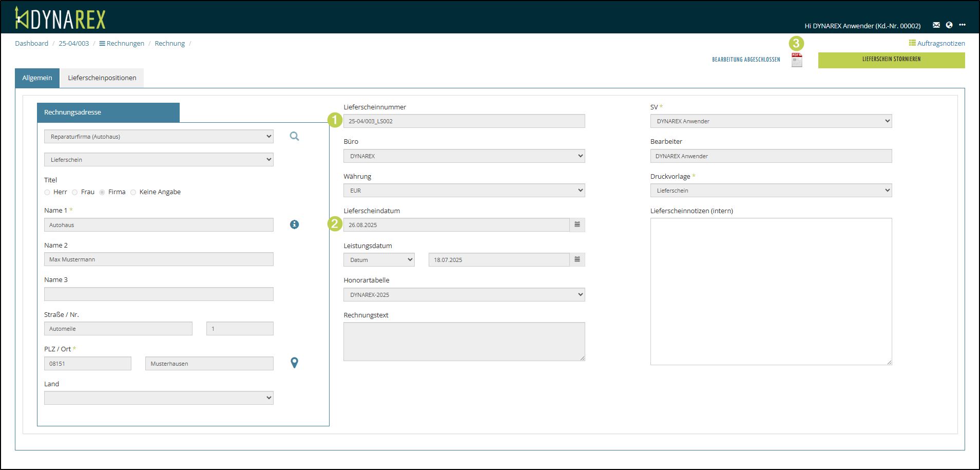Open the mail envelope icon in header
Viewport: 980px width, 470px height.
coord(936,25)
